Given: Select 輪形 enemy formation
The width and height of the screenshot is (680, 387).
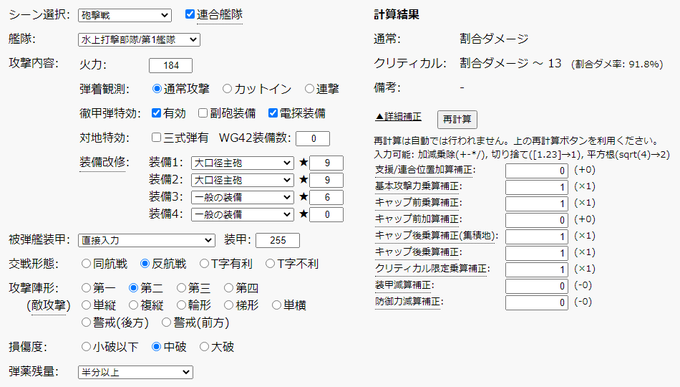Looking at the screenshot, I should click(181, 305).
